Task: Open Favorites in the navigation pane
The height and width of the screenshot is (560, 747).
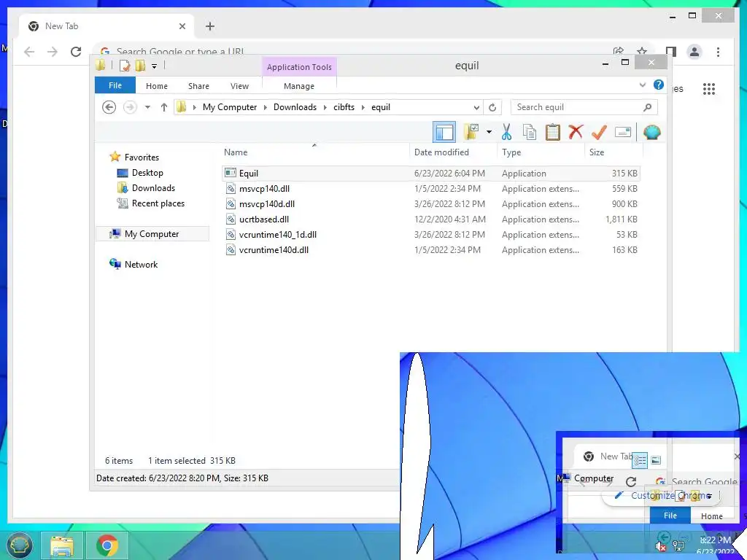Action: coord(134,157)
